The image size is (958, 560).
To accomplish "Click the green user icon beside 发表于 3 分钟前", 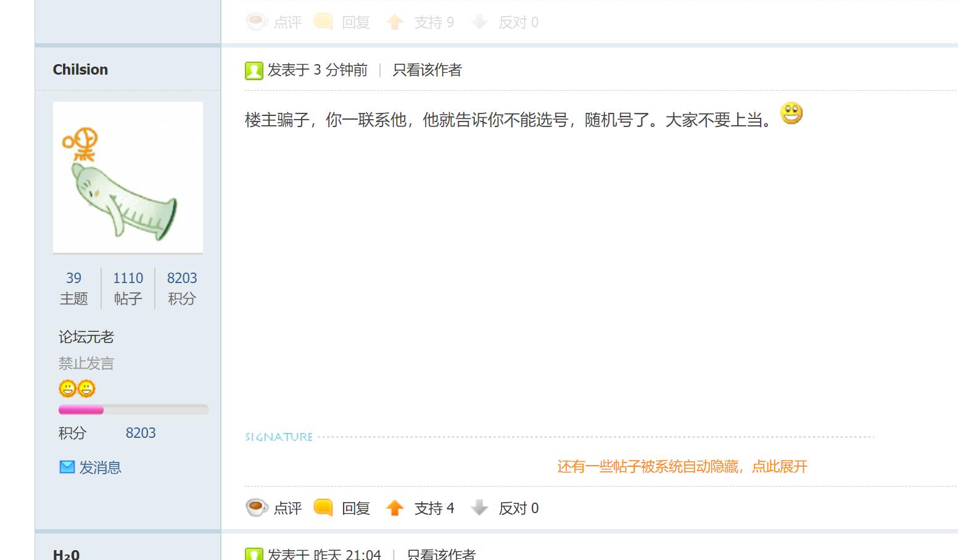I will pos(254,70).
